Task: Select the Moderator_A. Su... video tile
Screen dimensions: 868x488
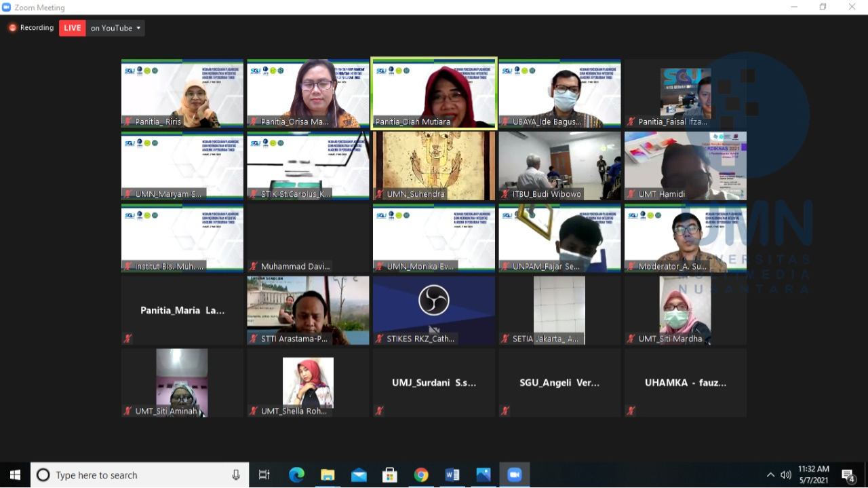Action: tap(685, 238)
